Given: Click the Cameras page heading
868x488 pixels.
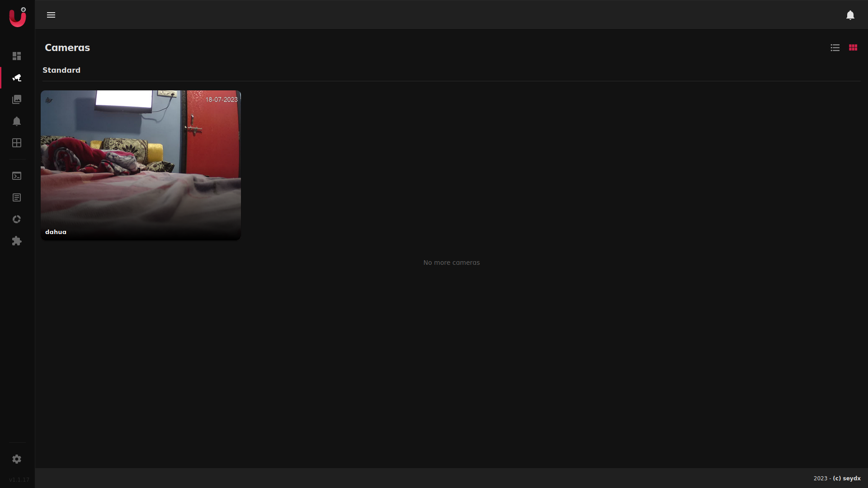Looking at the screenshot, I should 67,47.
